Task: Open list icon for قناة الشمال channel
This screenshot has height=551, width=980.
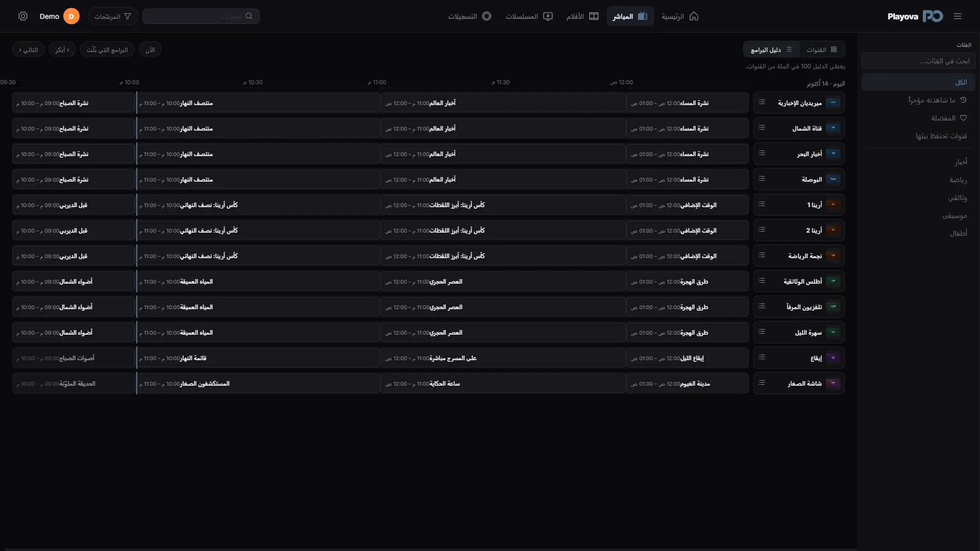Action: (762, 128)
